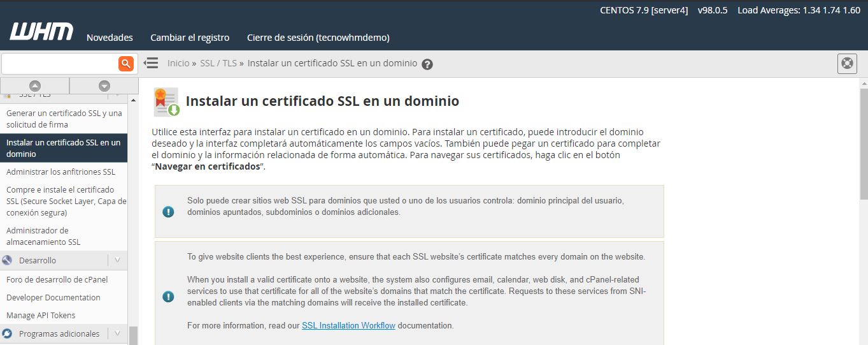The width and height of the screenshot is (868, 345).
Task: Open the SSL Installation Workflow link
Action: tap(348, 325)
